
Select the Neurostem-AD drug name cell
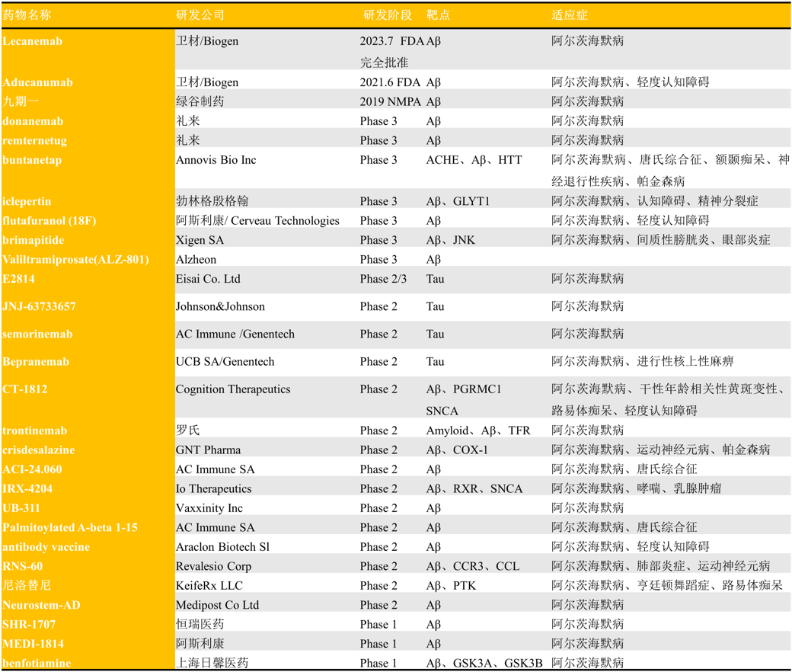pos(41,605)
